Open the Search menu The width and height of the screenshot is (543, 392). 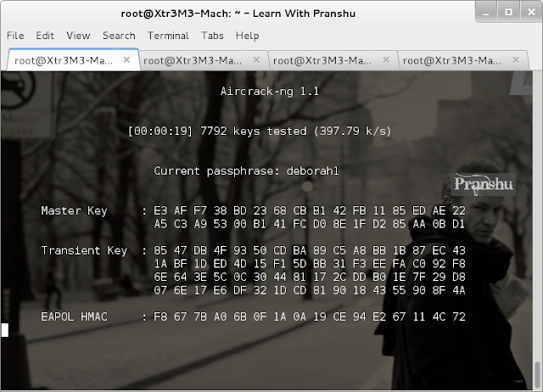[119, 36]
